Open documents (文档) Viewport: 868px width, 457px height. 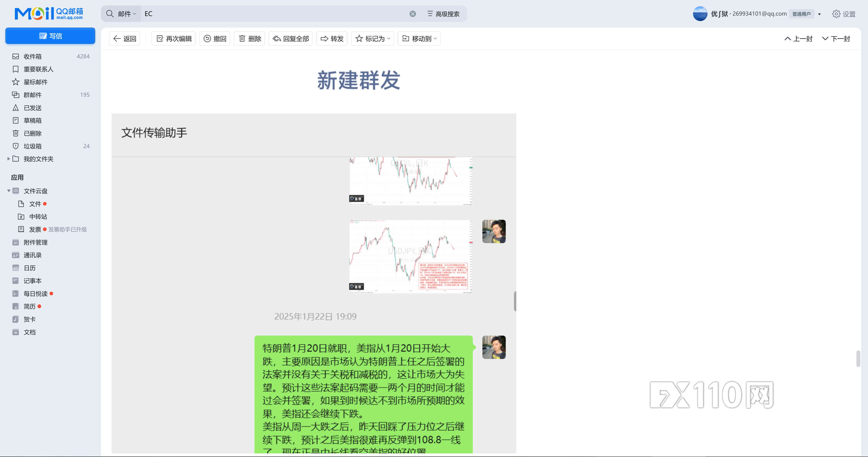[x=29, y=332]
